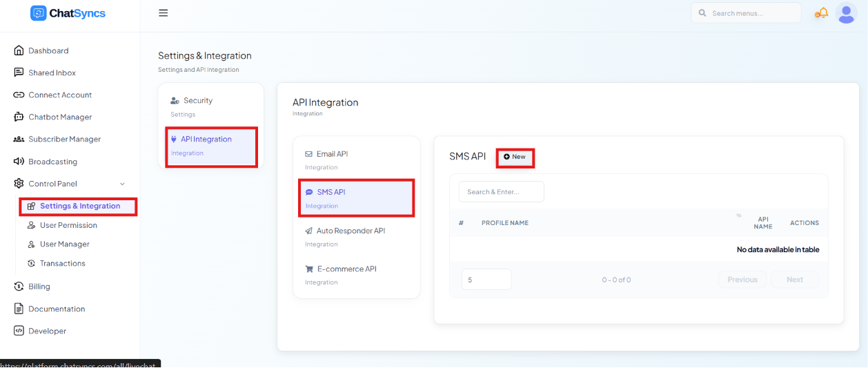Click the Security user-shield icon
868x368 pixels.
point(175,101)
